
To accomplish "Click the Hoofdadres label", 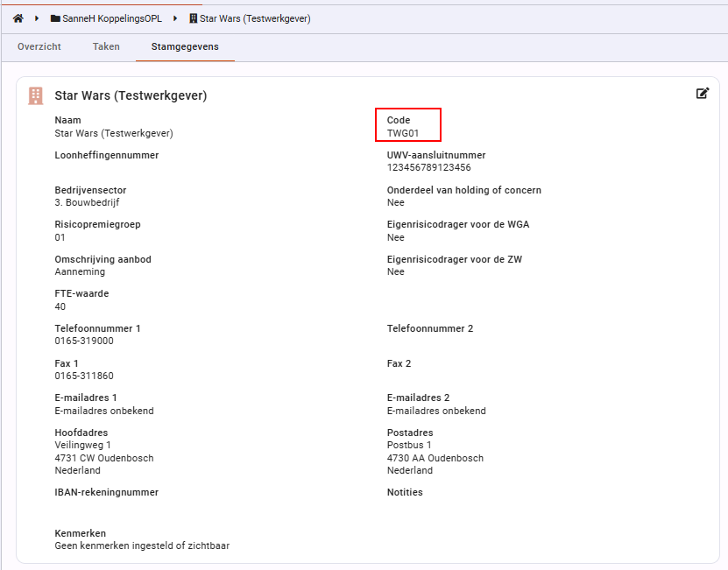I will point(81,433).
